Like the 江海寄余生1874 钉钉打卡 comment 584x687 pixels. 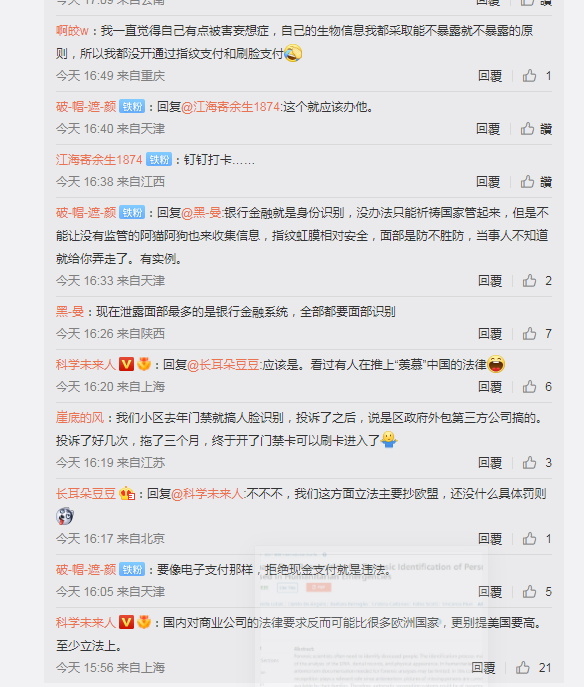527,182
